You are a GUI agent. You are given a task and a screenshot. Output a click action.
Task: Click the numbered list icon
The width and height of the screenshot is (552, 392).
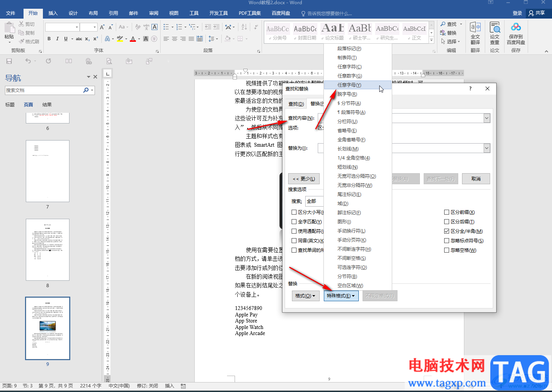coord(179,27)
